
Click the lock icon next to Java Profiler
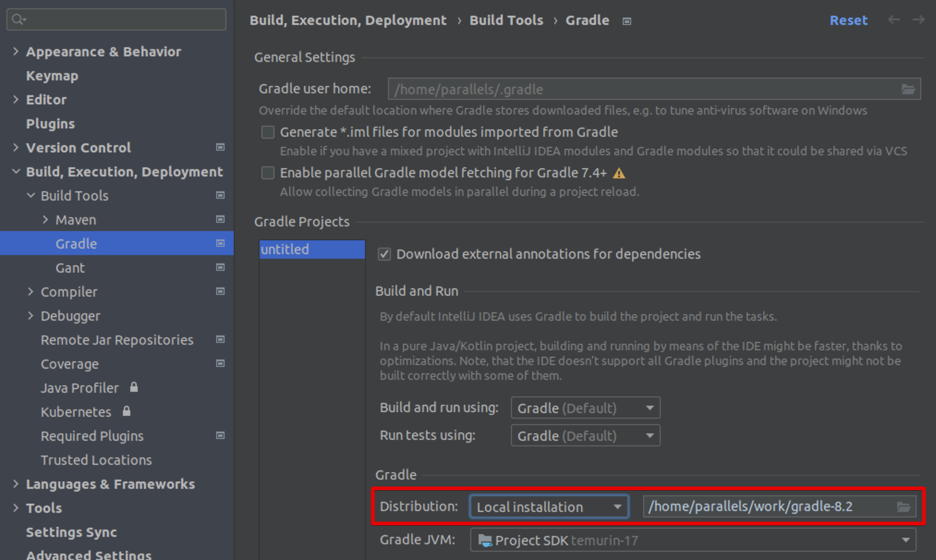click(x=134, y=387)
